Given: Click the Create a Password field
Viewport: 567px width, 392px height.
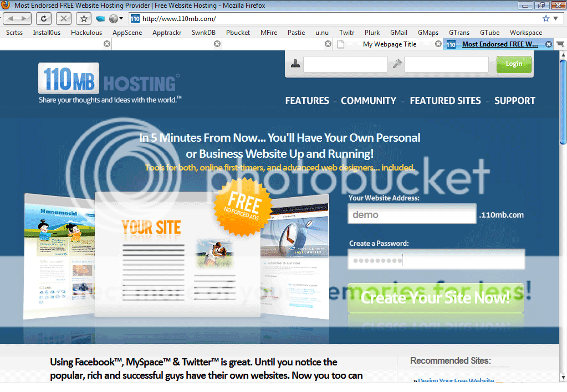Looking at the screenshot, I should (x=436, y=259).
